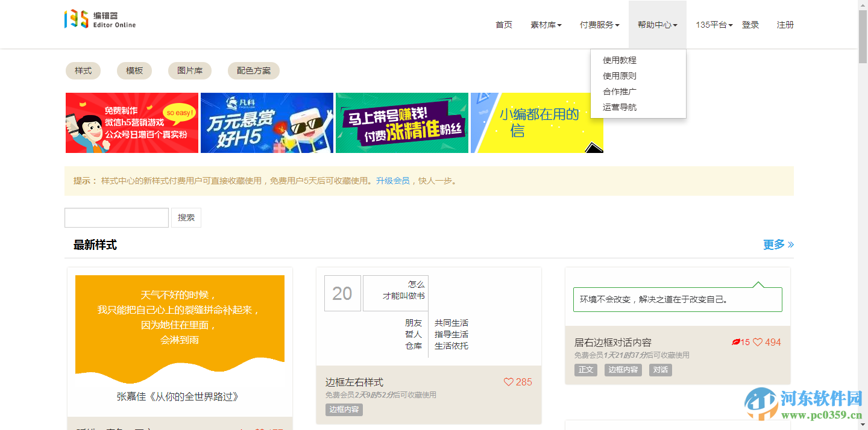868x430 pixels.
Task: Open the 135平台 dropdown
Action: coord(714,25)
